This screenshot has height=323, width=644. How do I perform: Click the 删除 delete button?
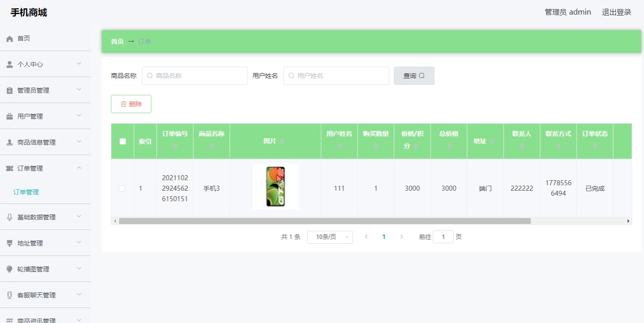pyautogui.click(x=131, y=104)
